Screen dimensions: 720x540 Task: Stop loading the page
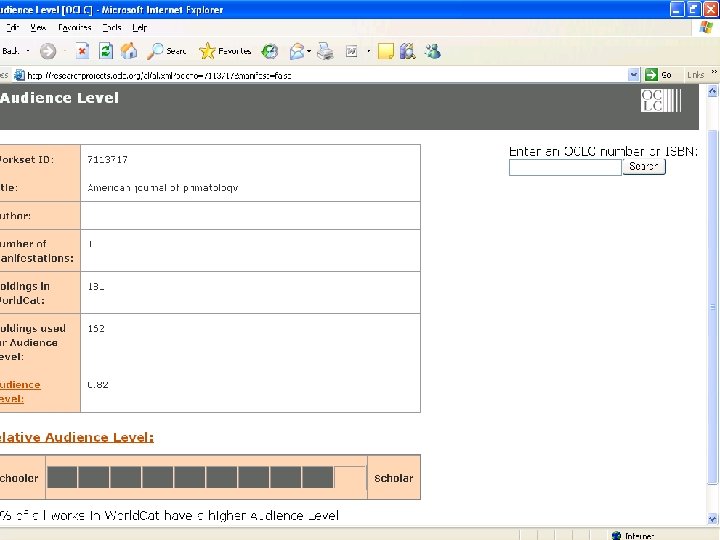[x=82, y=51]
